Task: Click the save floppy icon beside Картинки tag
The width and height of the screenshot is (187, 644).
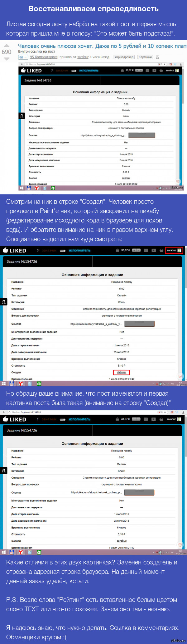Action: [157, 57]
